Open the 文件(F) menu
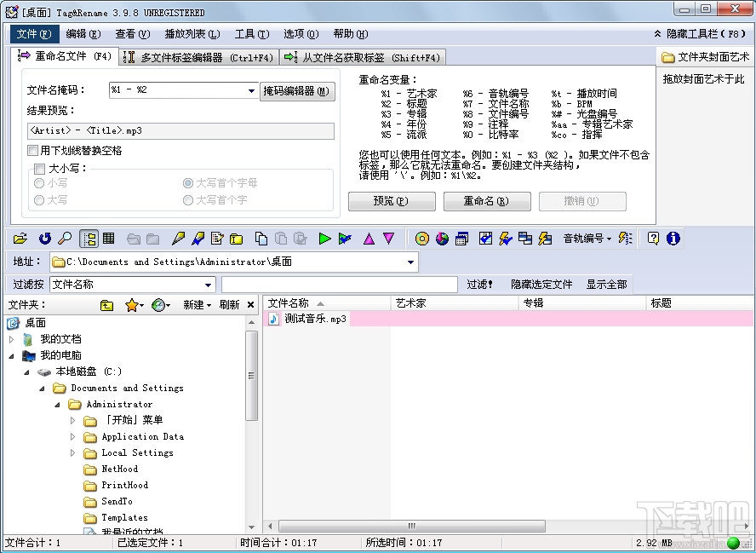 coord(34,34)
